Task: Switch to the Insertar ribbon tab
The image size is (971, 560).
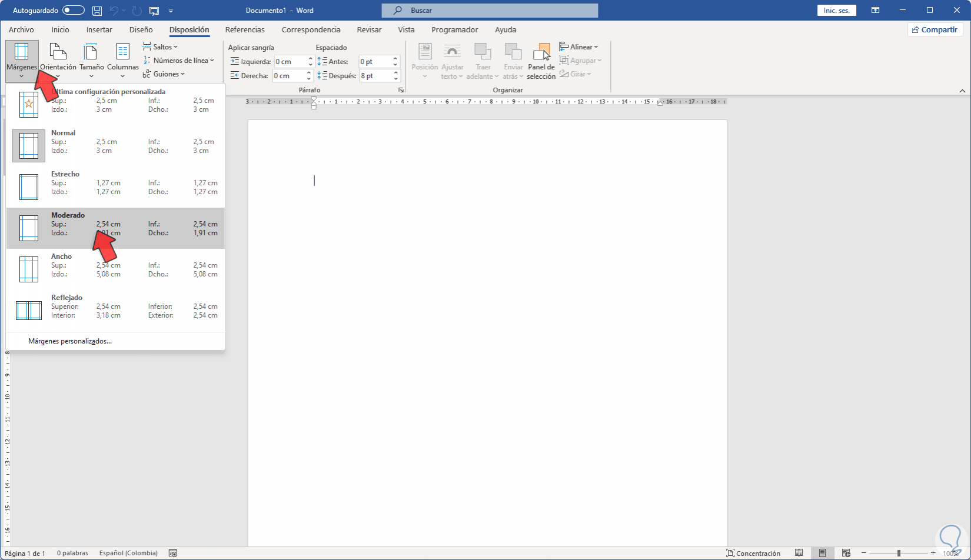Action: 99,29
